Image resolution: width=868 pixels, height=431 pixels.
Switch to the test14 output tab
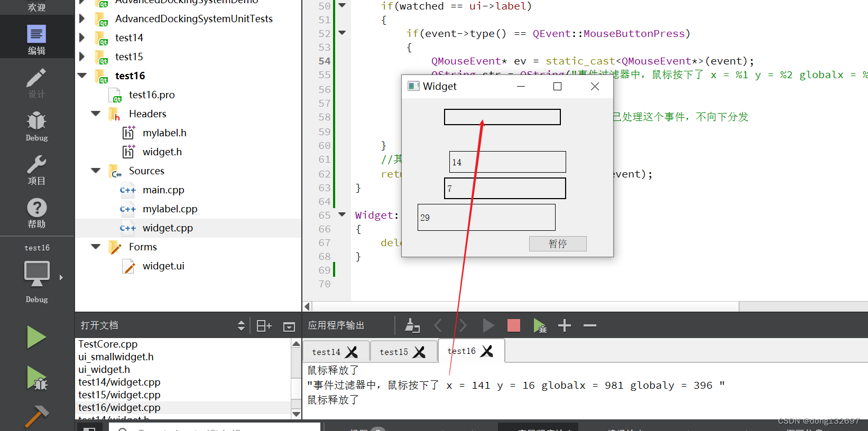pos(326,352)
